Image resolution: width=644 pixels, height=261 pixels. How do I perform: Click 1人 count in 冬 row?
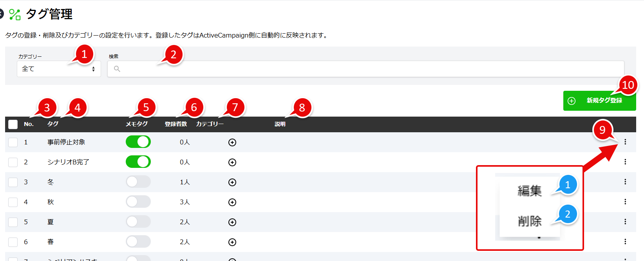[185, 182]
